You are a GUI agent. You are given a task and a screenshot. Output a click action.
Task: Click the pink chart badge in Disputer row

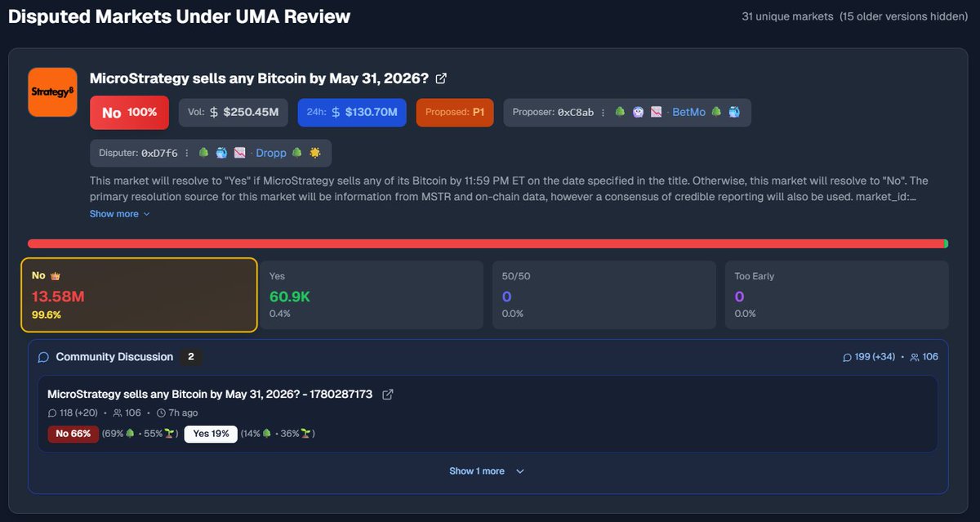click(x=240, y=152)
